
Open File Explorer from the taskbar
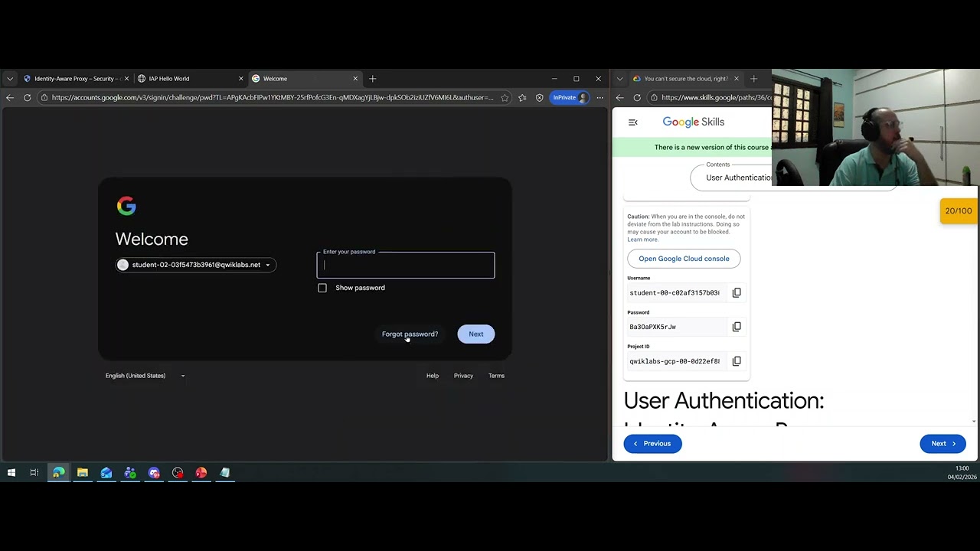[83, 473]
